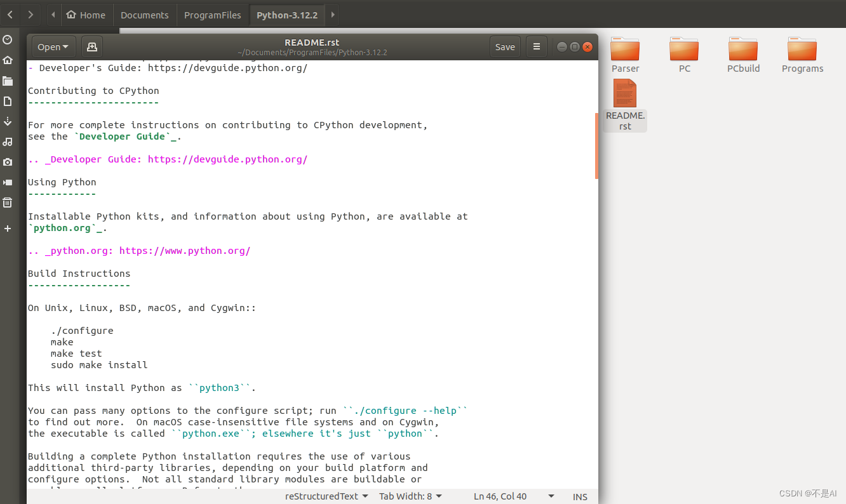Click the 'python.exe' literal text

coord(213,434)
